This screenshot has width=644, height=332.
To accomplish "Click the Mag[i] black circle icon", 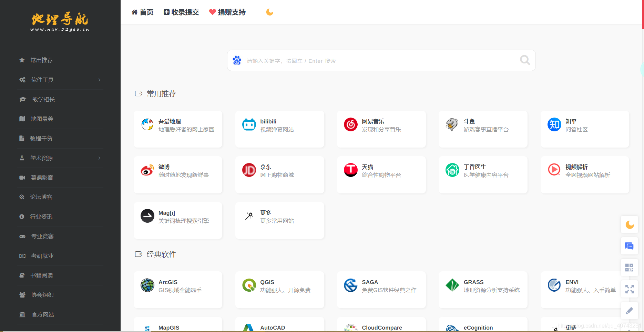I will click(x=147, y=216).
